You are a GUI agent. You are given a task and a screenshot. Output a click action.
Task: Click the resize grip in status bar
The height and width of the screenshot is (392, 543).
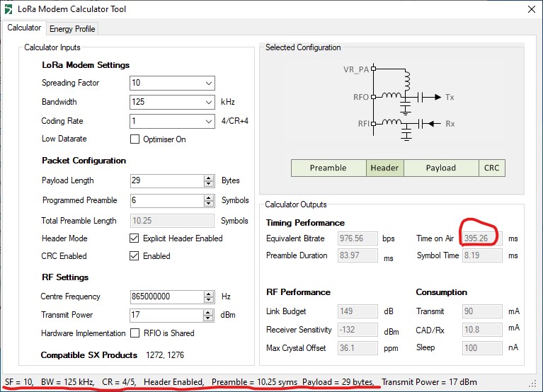(x=532, y=384)
